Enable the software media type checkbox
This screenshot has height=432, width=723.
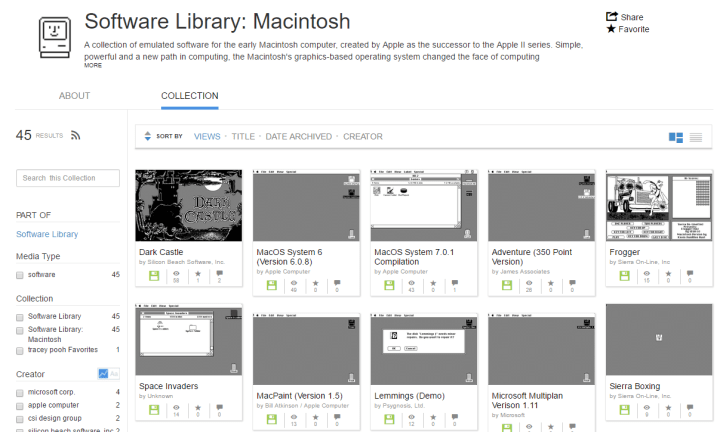19,274
